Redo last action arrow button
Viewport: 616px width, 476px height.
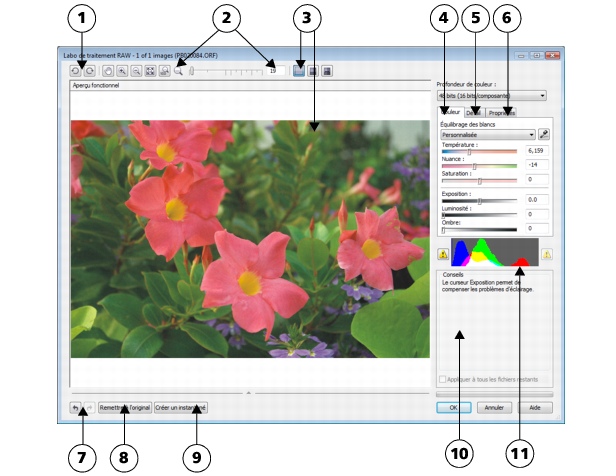point(90,408)
